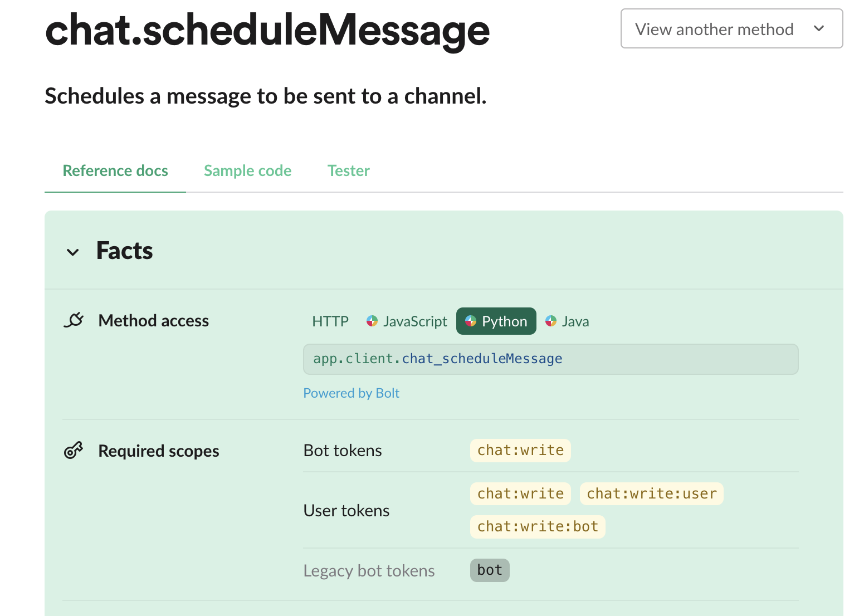Screen dimensions: 859x616
Task: Click the Bot tokens label
Action: (343, 451)
